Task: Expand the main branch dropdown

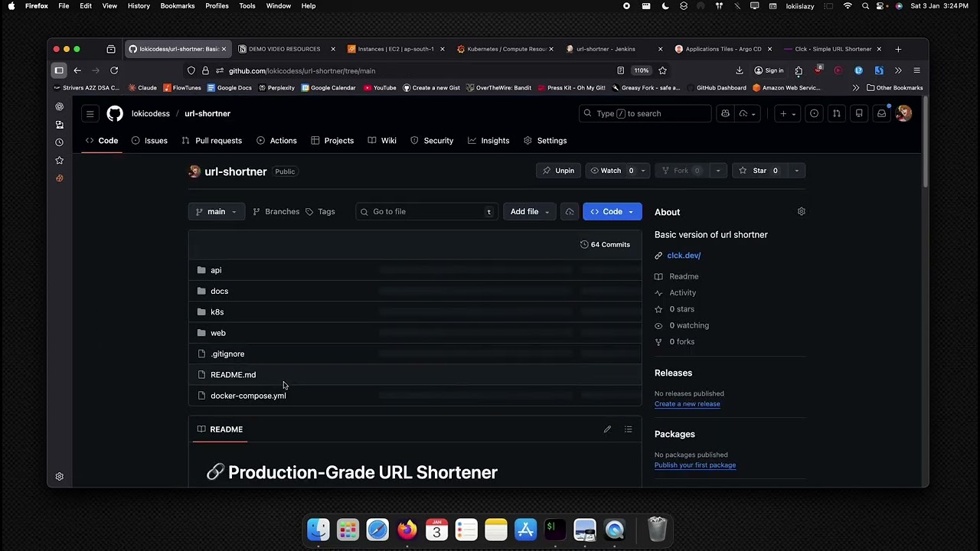Action: point(217,212)
